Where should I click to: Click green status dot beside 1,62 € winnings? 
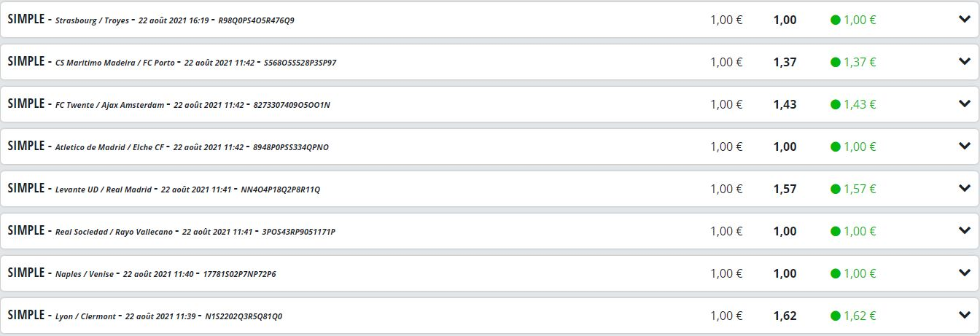(x=836, y=316)
